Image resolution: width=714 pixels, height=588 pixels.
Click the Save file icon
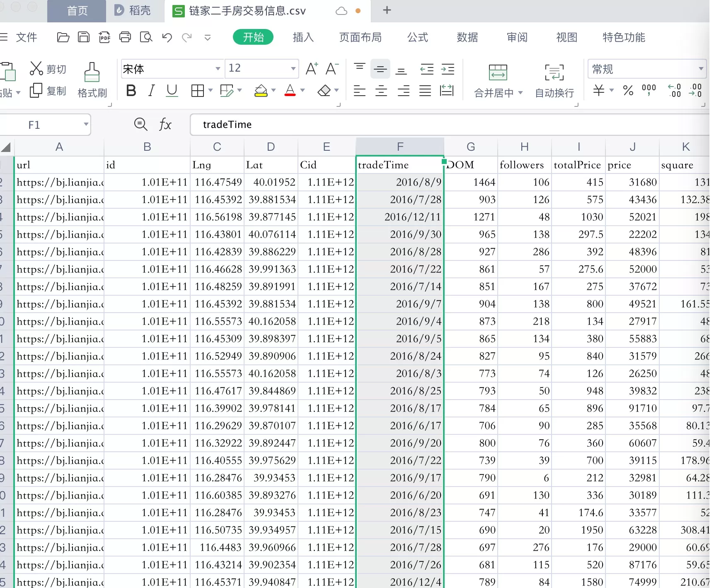point(84,37)
